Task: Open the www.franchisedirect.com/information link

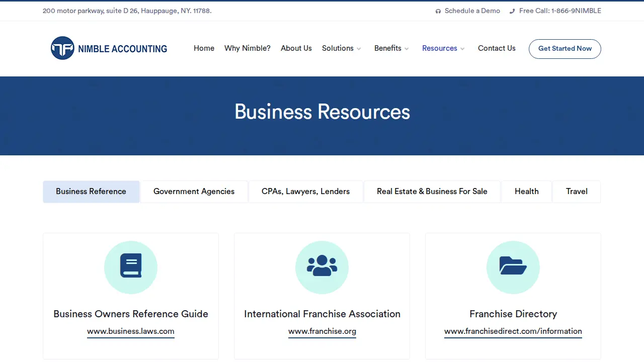Action: (x=513, y=331)
